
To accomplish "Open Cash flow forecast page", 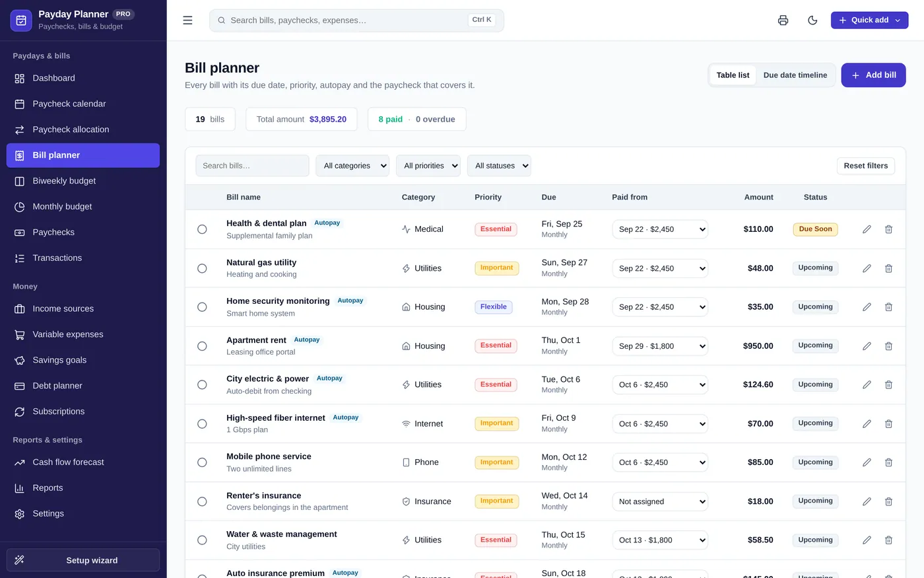I will coord(83,462).
